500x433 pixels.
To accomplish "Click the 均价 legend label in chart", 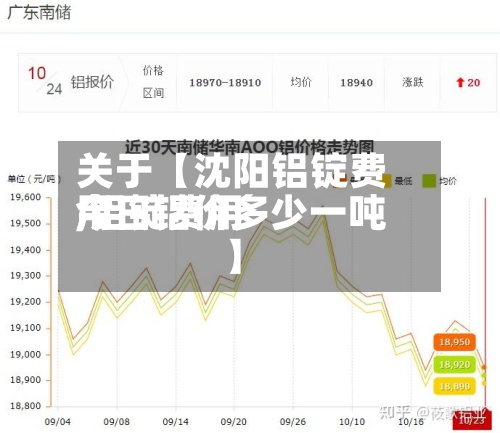I will tap(448, 181).
